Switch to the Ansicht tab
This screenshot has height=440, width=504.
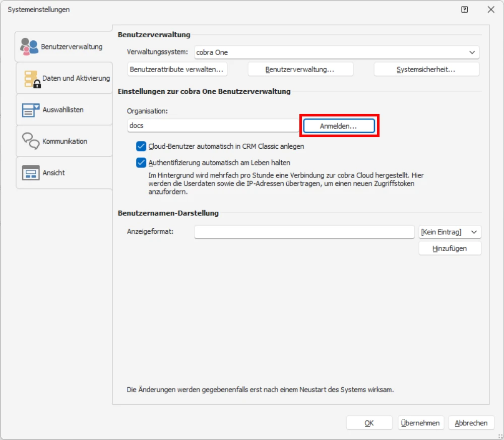point(60,172)
